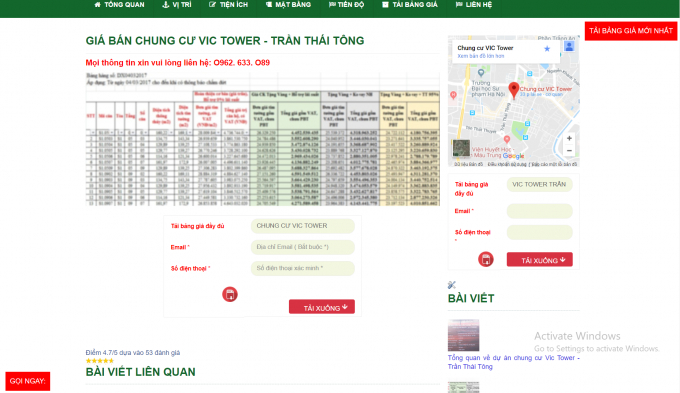
Task: Zoom out on the map with minus button
Action: (x=569, y=151)
